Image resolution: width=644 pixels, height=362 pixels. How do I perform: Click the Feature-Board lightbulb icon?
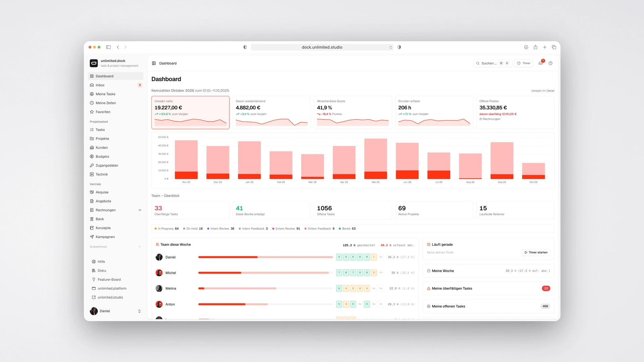click(94, 280)
